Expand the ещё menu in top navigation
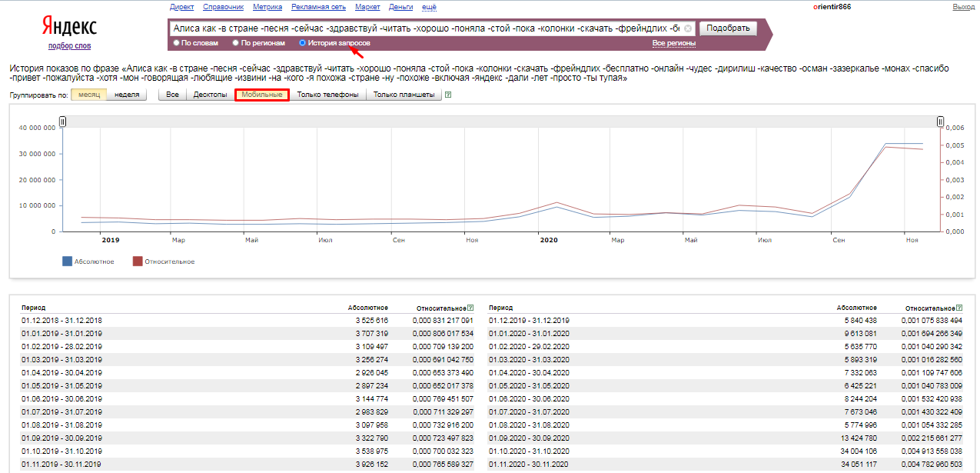Image resolution: width=980 pixels, height=473 pixels. [x=430, y=7]
